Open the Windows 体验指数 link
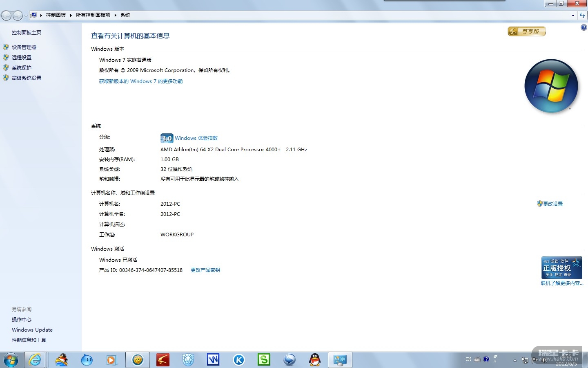The width and height of the screenshot is (588, 368). coord(196,138)
